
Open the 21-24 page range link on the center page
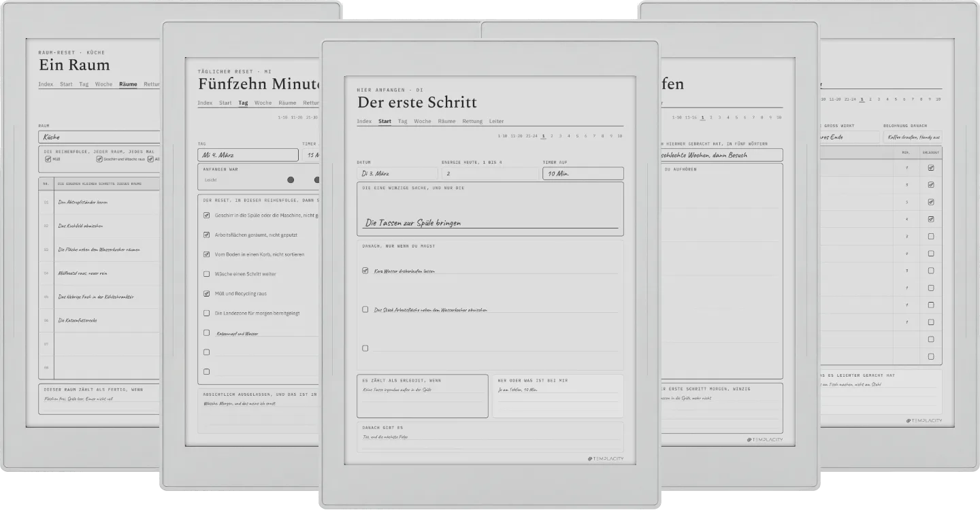pyautogui.click(x=532, y=136)
